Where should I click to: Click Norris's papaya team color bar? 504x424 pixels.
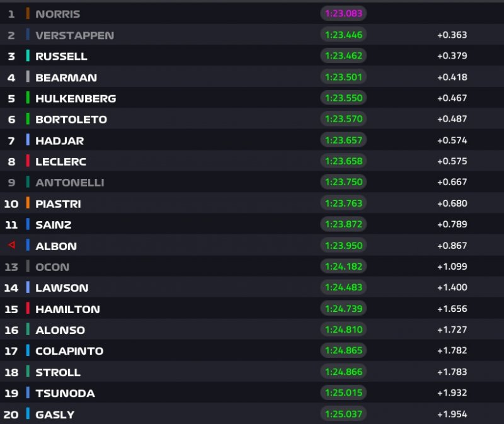[28, 13]
